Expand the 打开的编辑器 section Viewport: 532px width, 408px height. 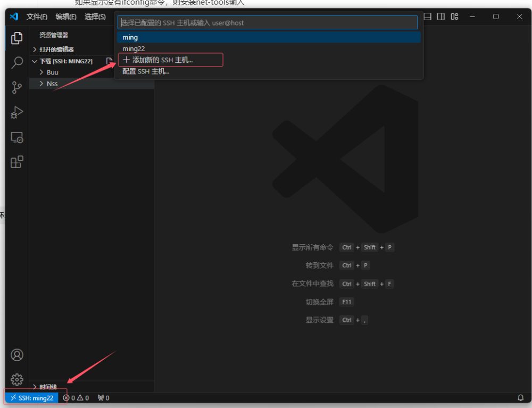click(56, 49)
